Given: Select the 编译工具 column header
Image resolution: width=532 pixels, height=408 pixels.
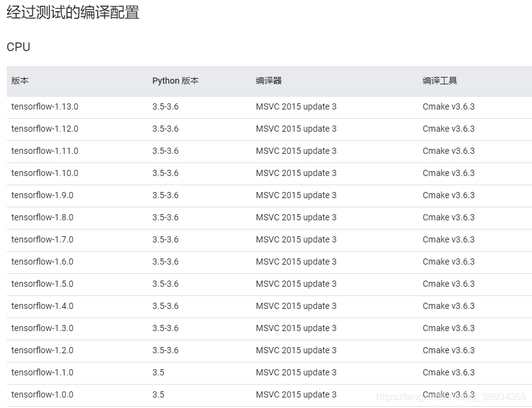Looking at the screenshot, I should tap(440, 81).
